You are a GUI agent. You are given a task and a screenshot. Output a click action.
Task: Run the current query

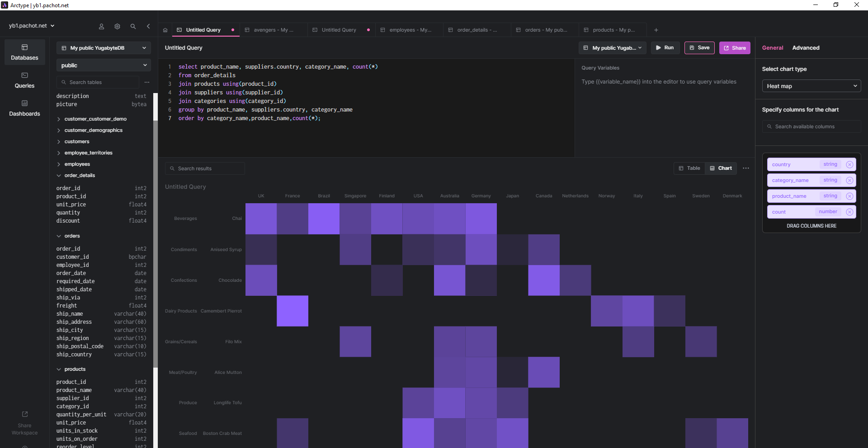tap(665, 48)
